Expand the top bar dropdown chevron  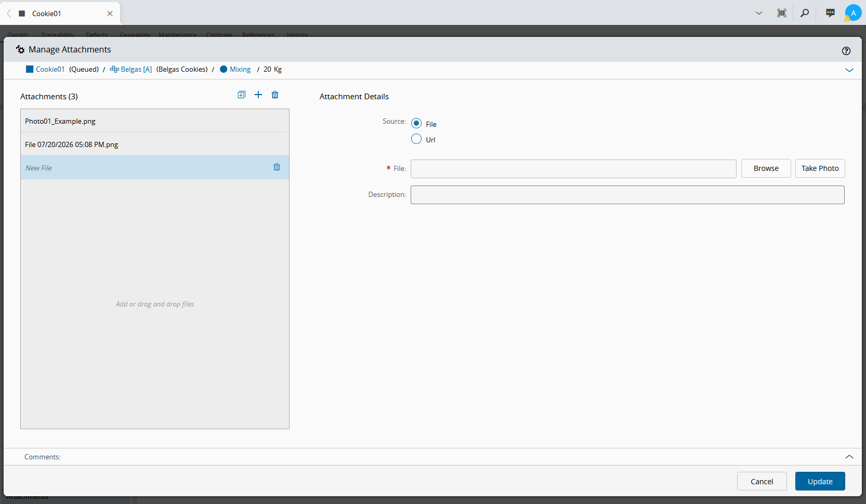pyautogui.click(x=759, y=13)
